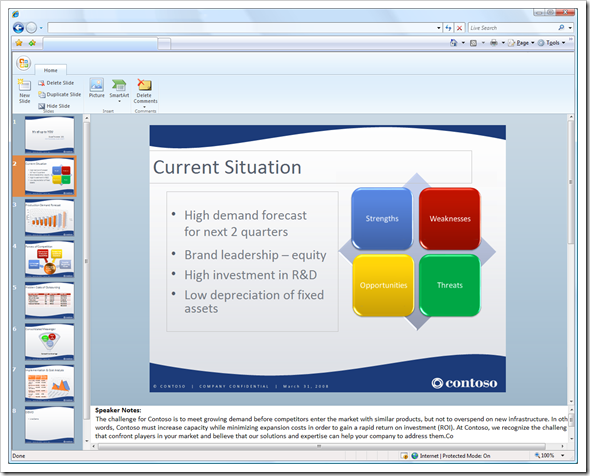The width and height of the screenshot is (590, 476).
Task: Open the Tools menu dropdown
Action: click(552, 43)
